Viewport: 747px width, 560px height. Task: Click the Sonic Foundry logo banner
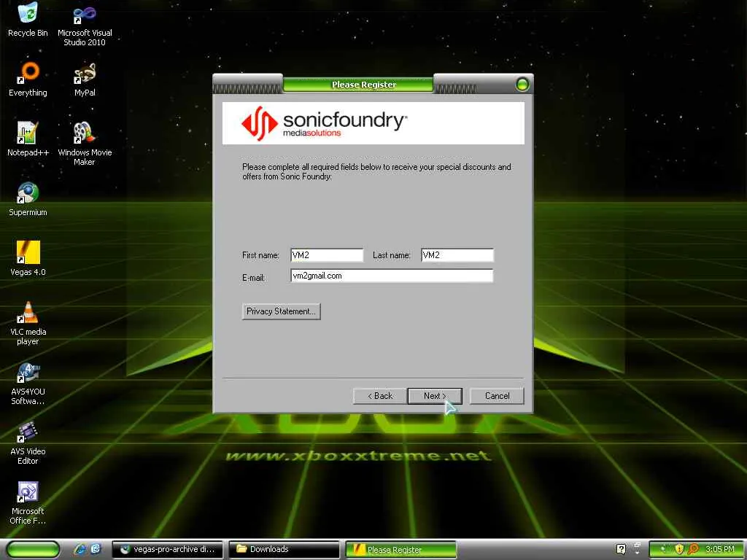[373, 122]
